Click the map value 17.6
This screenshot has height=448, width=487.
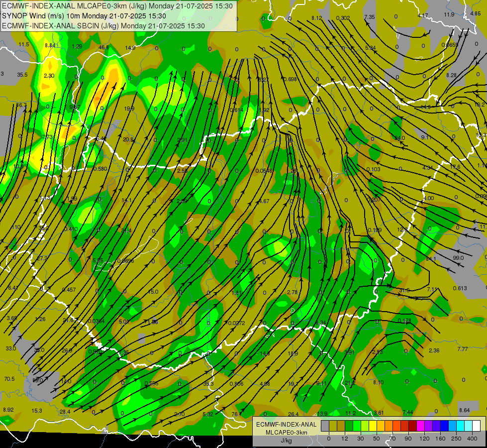[455, 167]
